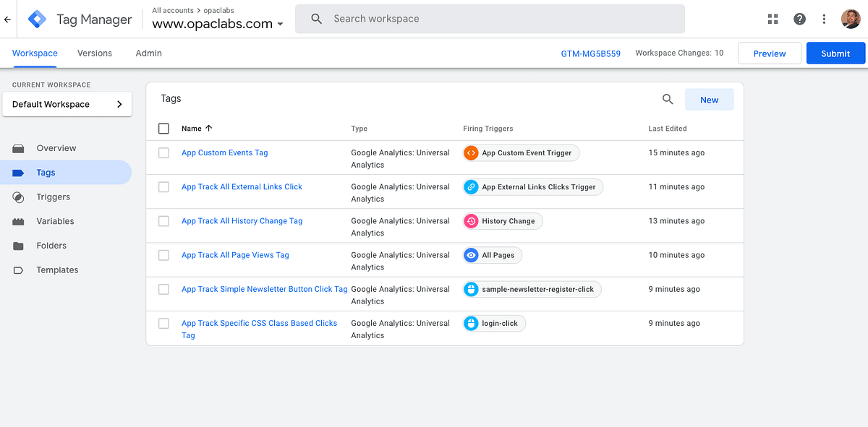Click the Templates sidebar icon
The image size is (868, 427).
point(18,270)
